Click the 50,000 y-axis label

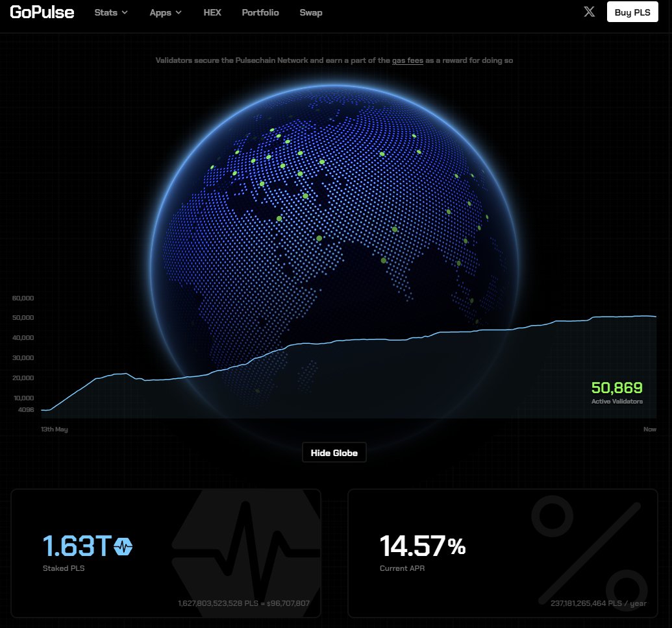23,317
